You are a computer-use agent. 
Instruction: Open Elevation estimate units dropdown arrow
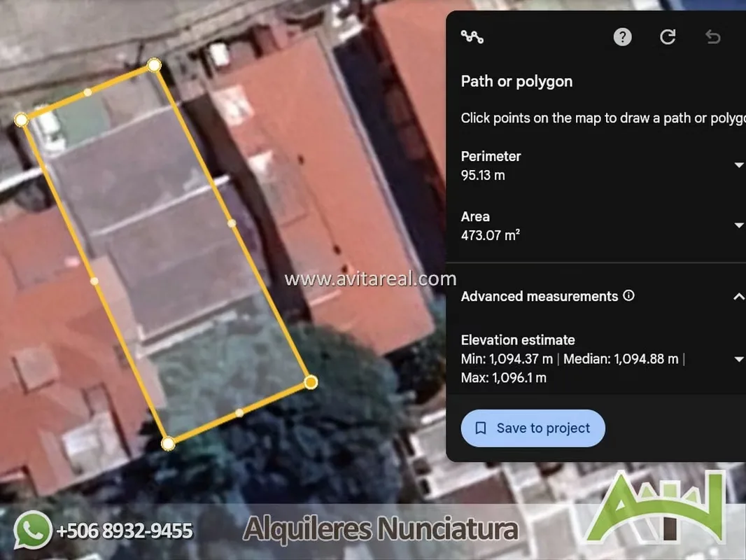pyautogui.click(x=738, y=359)
